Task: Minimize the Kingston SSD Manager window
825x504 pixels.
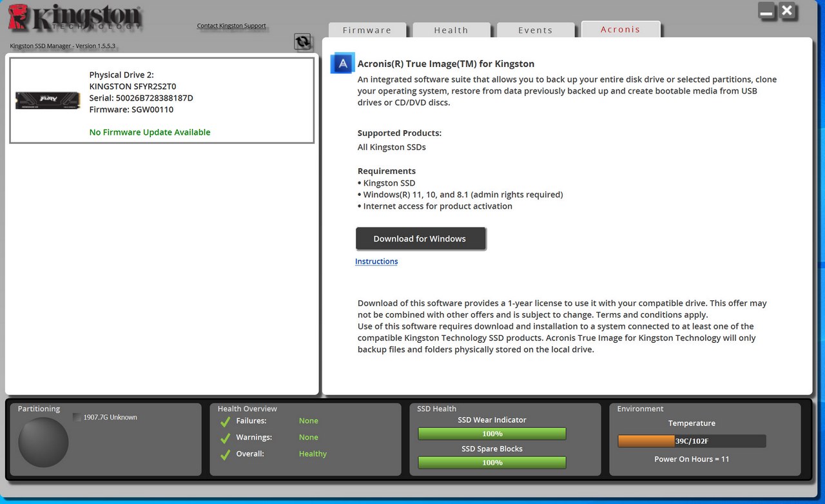Action: coord(766,11)
